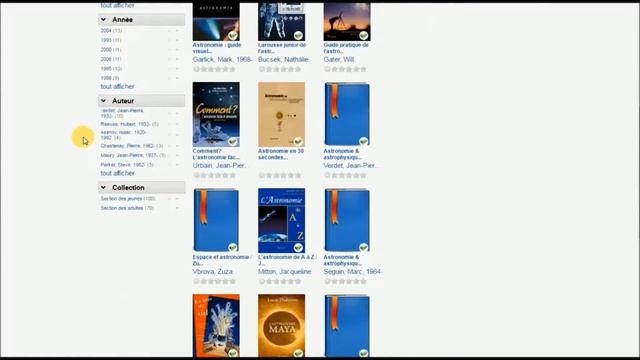
Task: Collapse the Collection filter section chevron
Action: (104, 188)
